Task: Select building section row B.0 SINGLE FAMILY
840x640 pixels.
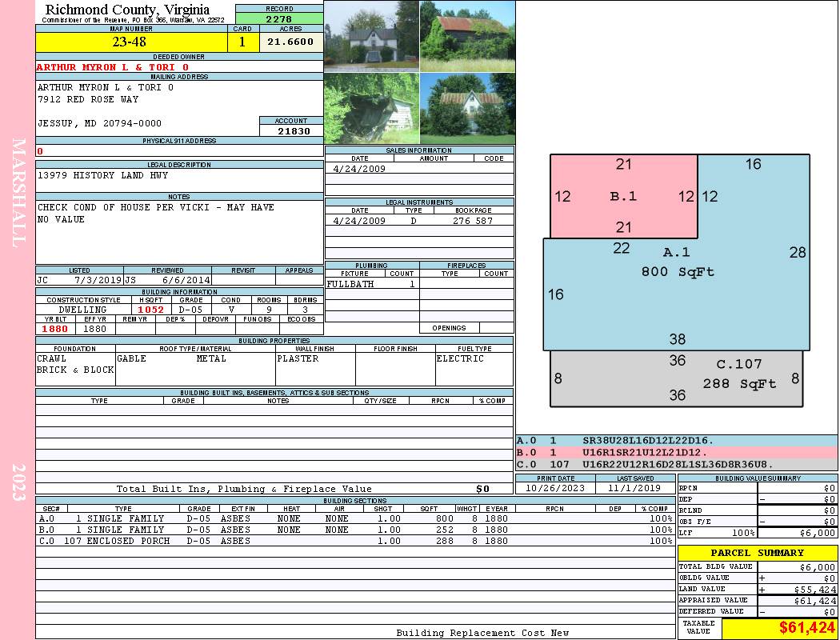Action: (x=356, y=530)
